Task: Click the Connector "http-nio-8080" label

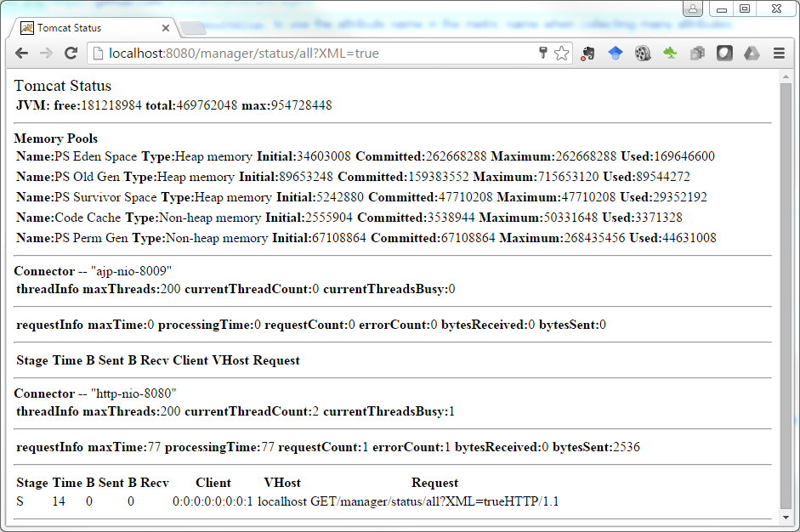Action: 95,393
